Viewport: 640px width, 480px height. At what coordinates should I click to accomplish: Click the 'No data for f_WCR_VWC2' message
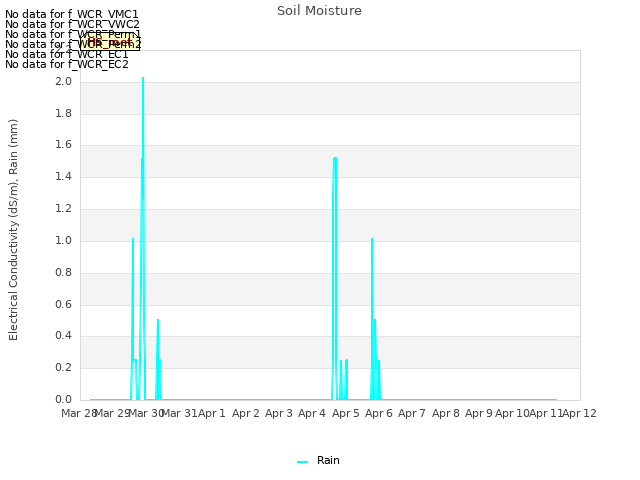(x=72, y=24)
